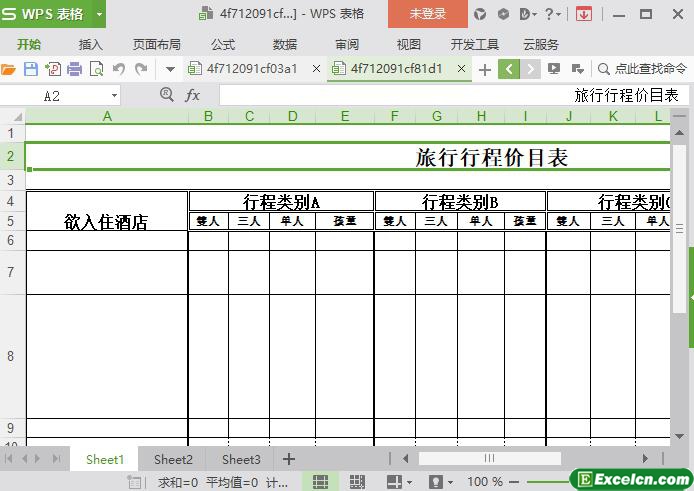Expand the quick access toolbar dropdown
Viewport: 694px width, 491px height.
pyautogui.click(x=170, y=69)
